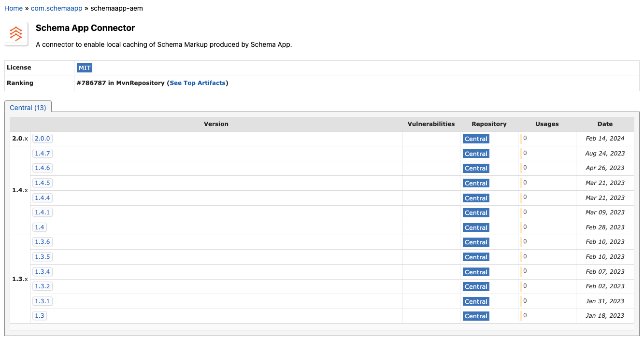Click Central badge in 1.4.6 row
The image size is (644, 339).
tap(476, 169)
